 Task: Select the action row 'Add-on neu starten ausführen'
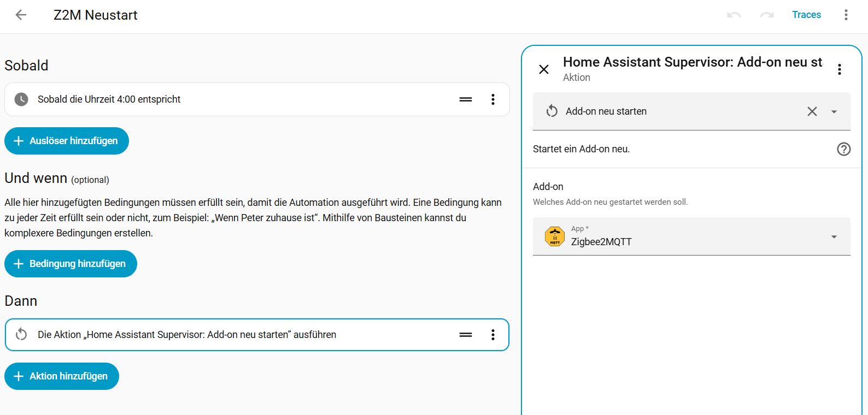pyautogui.click(x=257, y=335)
